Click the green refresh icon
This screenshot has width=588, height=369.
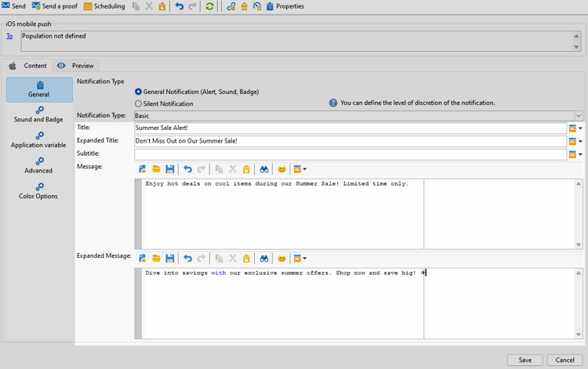[x=209, y=6]
